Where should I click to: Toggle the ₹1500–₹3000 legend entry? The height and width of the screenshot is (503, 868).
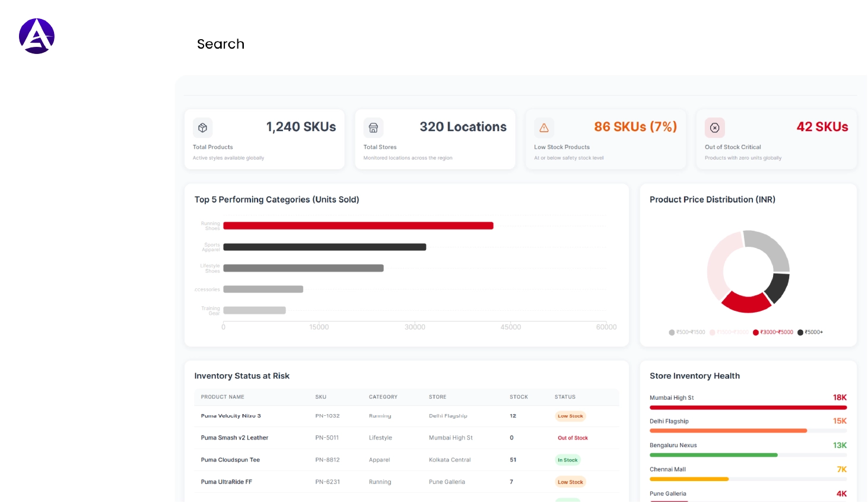[x=729, y=332]
